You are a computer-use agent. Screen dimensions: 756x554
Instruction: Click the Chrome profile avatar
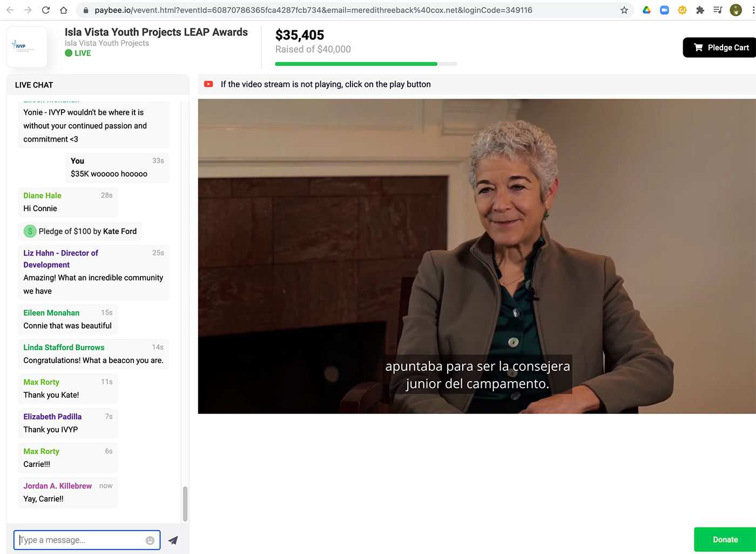[x=735, y=10]
